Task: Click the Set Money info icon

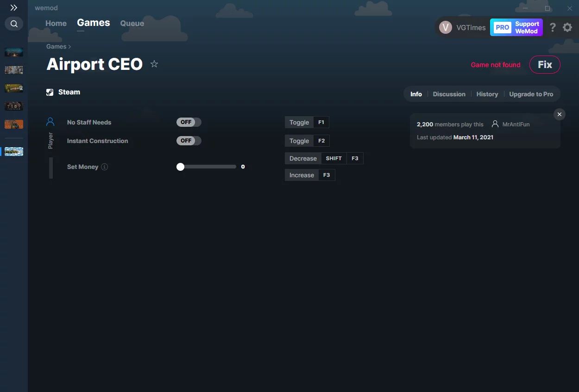Action: 105,167
